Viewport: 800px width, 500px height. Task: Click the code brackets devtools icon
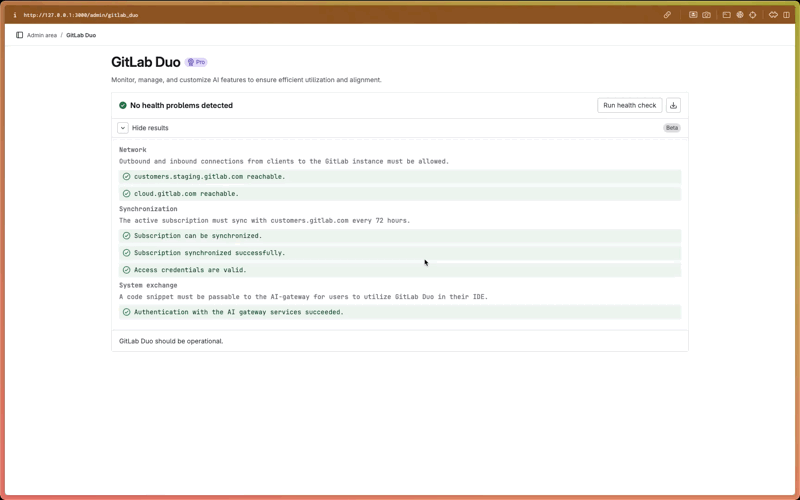(773, 15)
